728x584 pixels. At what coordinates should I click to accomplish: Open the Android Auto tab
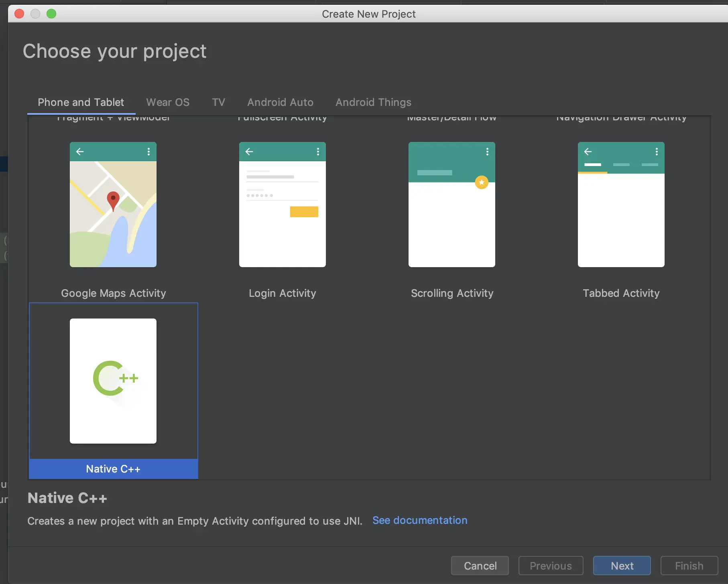pyautogui.click(x=281, y=102)
